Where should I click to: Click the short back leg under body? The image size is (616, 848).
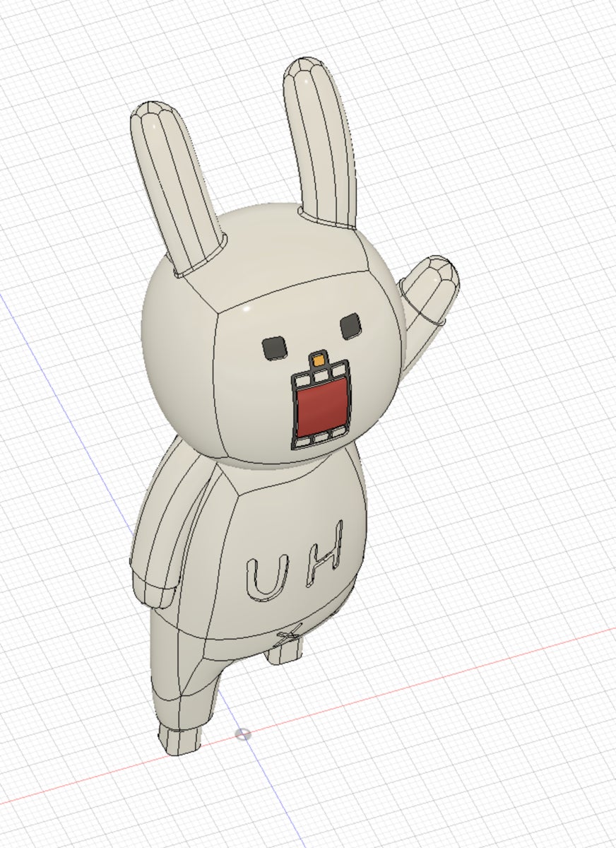tap(285, 653)
